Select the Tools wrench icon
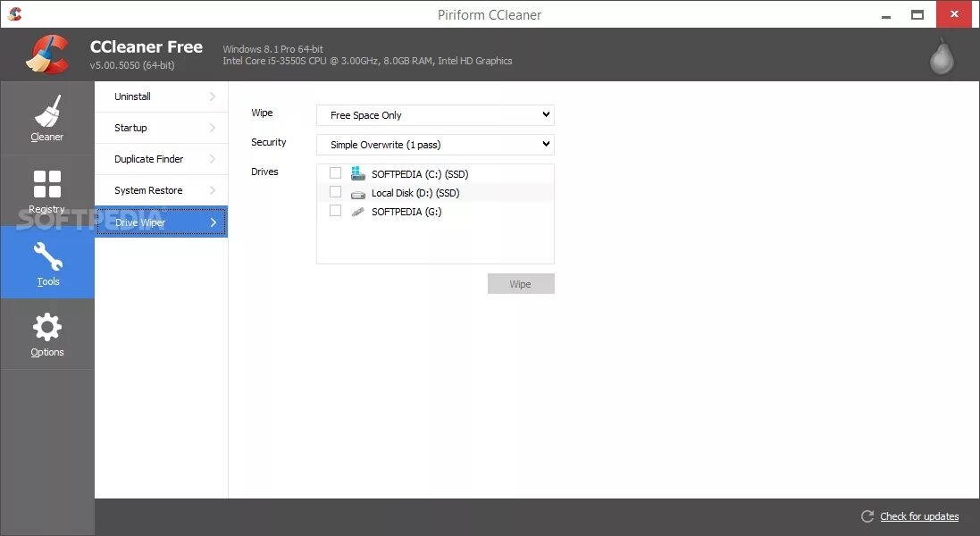This screenshot has width=980, height=536. coord(47,256)
